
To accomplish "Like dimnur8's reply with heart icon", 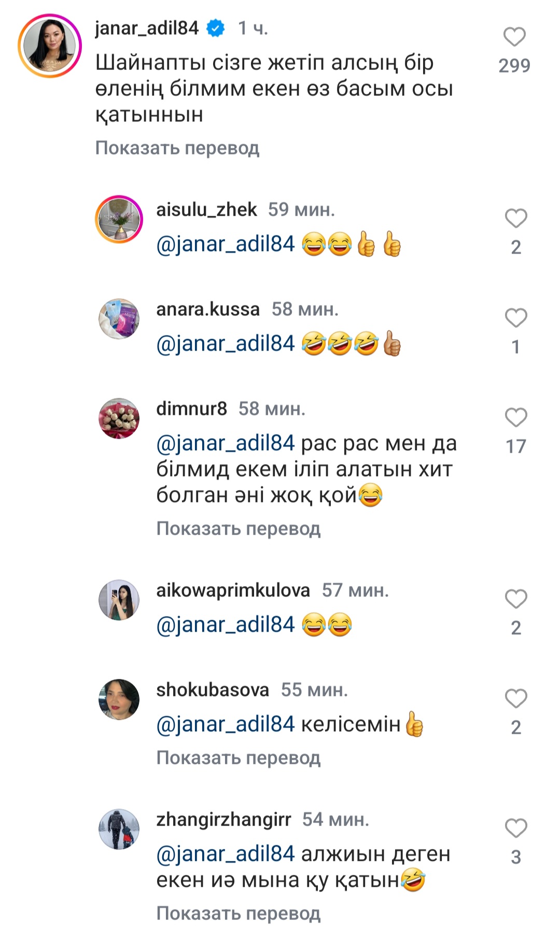I will pyautogui.click(x=516, y=417).
